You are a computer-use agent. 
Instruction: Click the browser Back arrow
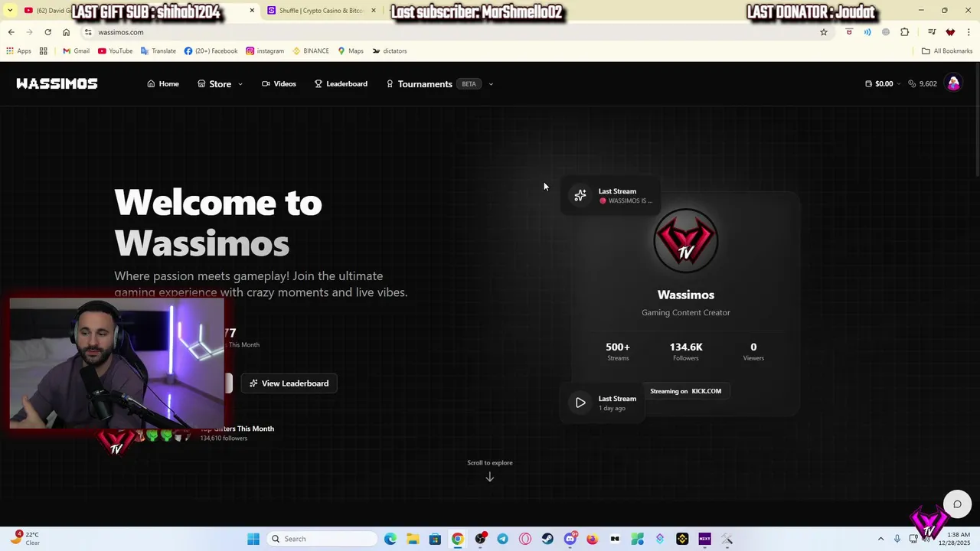coord(11,32)
